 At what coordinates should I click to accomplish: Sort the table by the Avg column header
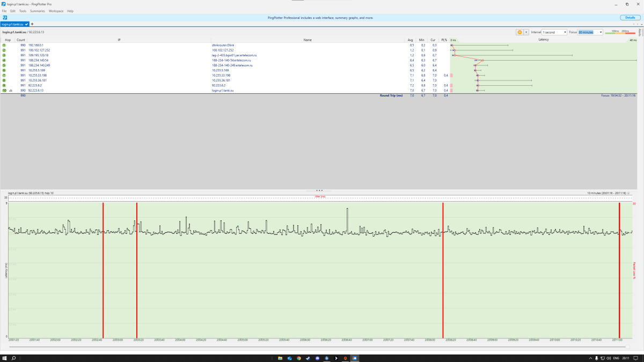(411, 40)
